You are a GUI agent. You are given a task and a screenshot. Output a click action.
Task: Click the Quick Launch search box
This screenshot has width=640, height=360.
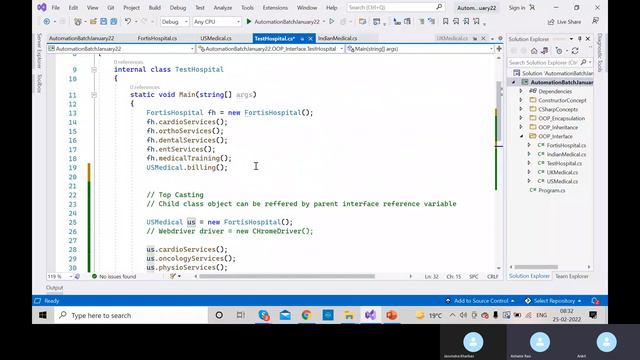click(x=395, y=7)
